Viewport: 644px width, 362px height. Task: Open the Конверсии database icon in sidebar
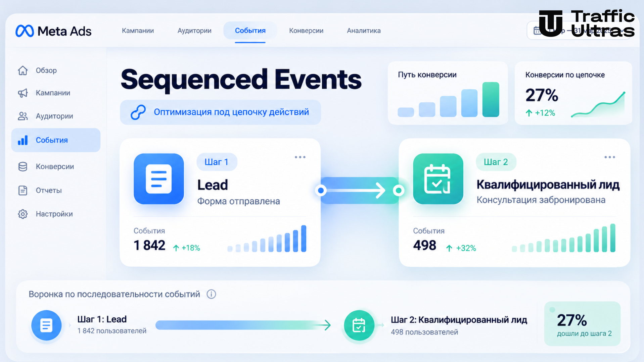point(22,166)
